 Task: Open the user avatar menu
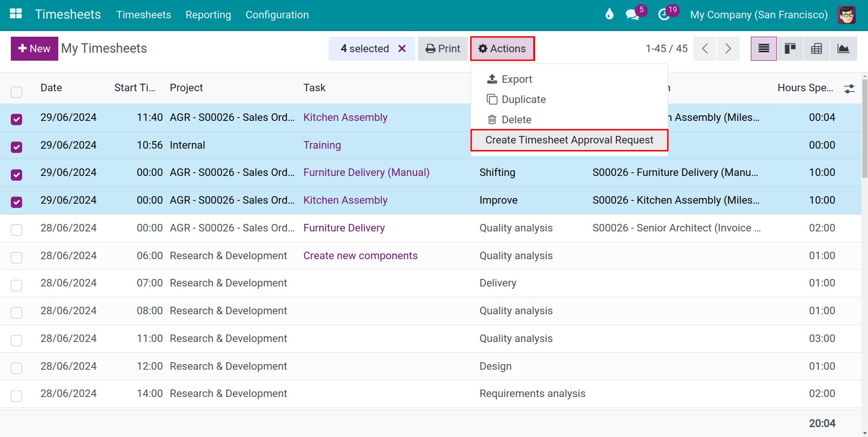pos(847,15)
